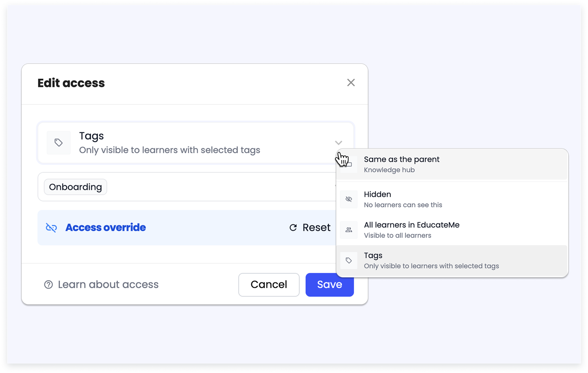The height and width of the screenshot is (373, 588).
Task: Choose the Hidden access option
Action: pos(452,199)
